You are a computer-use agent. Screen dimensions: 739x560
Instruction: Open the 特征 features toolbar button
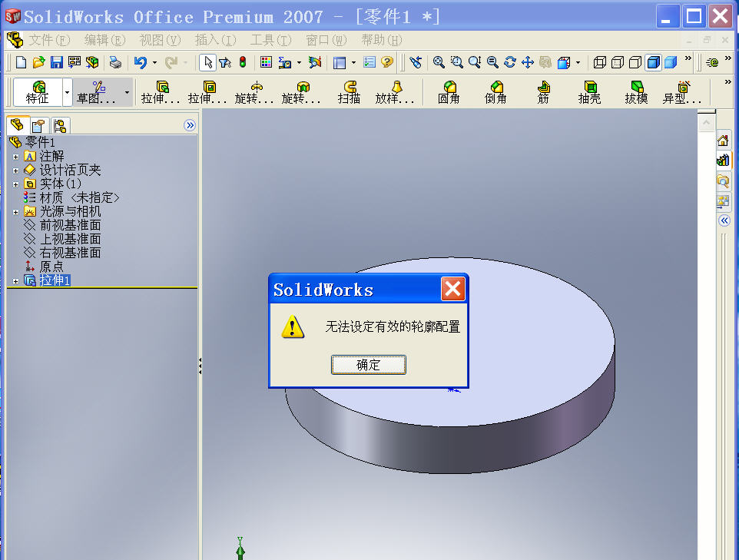point(38,92)
